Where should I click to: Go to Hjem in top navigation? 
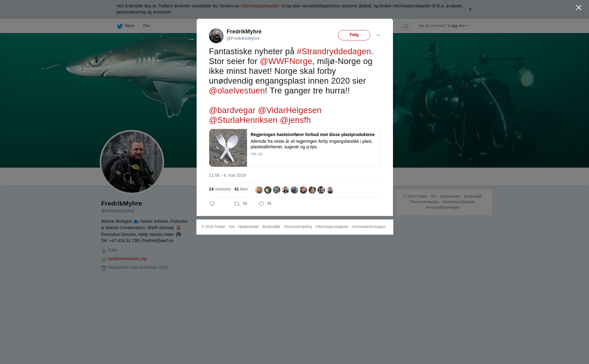click(x=130, y=26)
